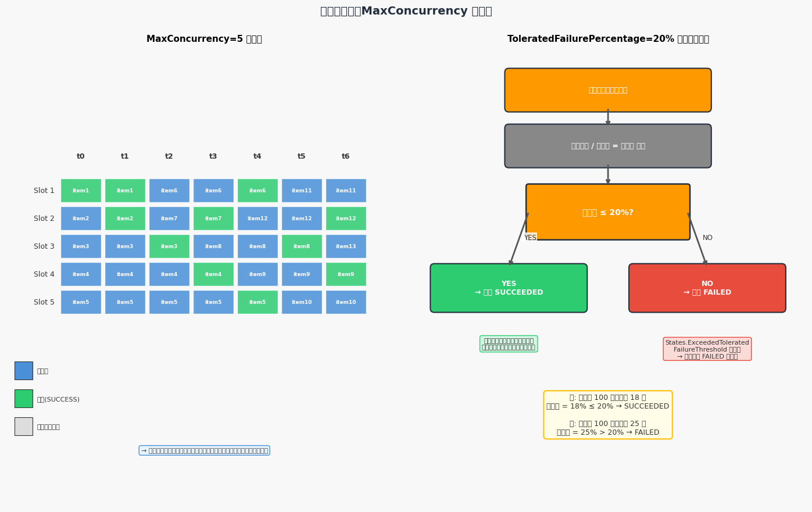
Task: Click the Slot 5 row label
Action: coord(44,302)
